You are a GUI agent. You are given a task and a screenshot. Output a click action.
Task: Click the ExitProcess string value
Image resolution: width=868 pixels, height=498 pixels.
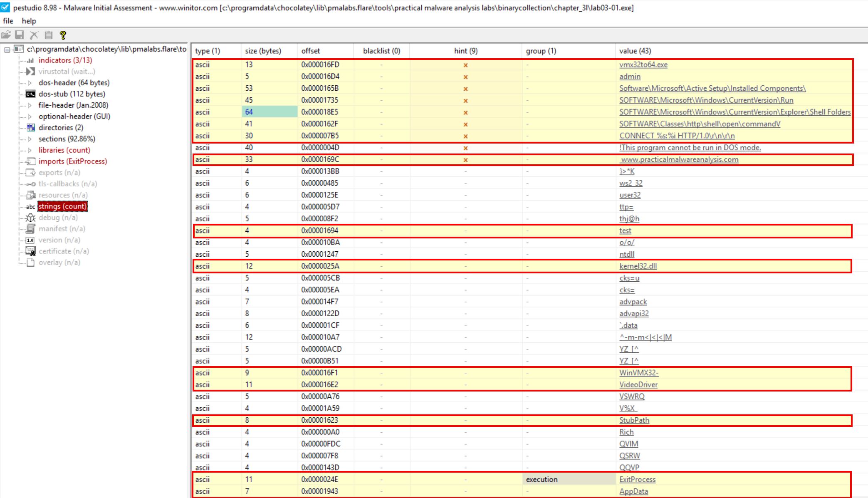[x=637, y=480]
